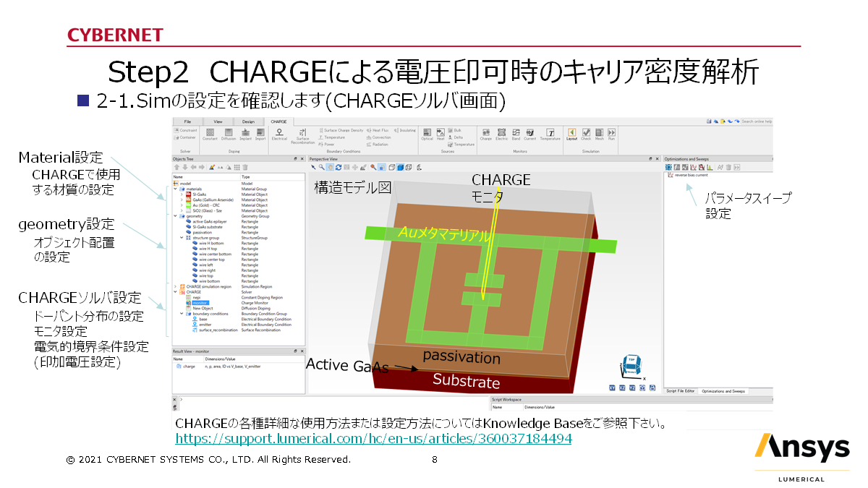Add a Constant doping region
Image resolution: width=868 pixels, height=488 pixels.
click(x=210, y=134)
